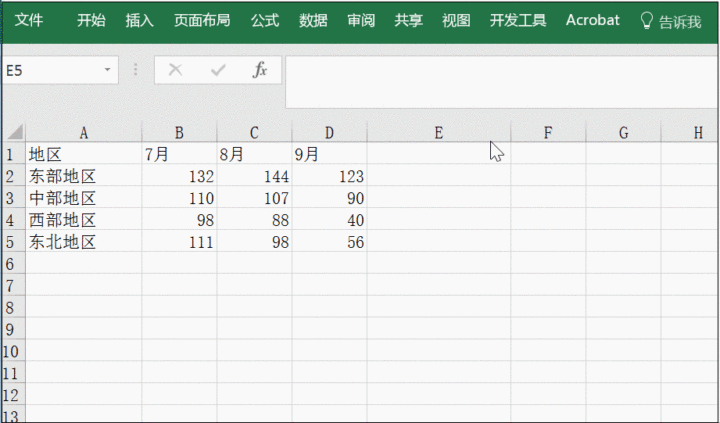Select the cell containing 144
This screenshot has height=423, width=720.
point(254,176)
